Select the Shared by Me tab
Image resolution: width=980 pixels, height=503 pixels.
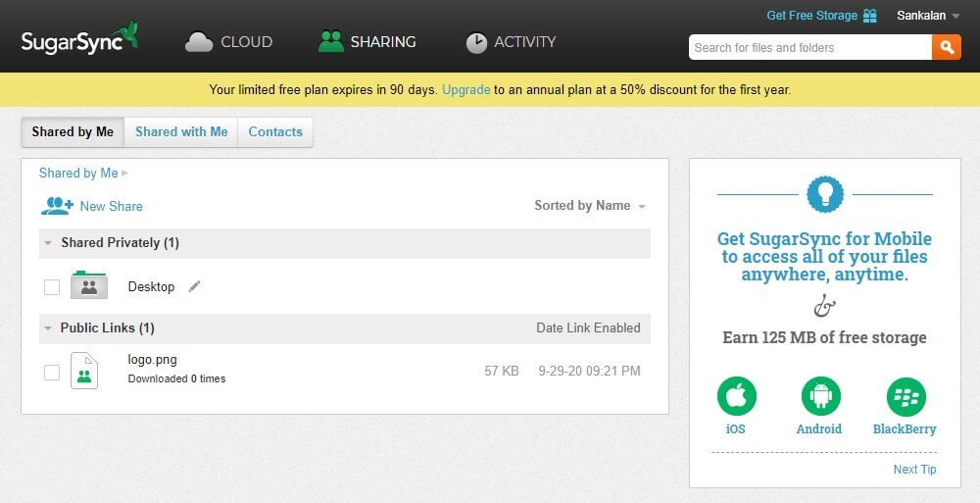73,132
